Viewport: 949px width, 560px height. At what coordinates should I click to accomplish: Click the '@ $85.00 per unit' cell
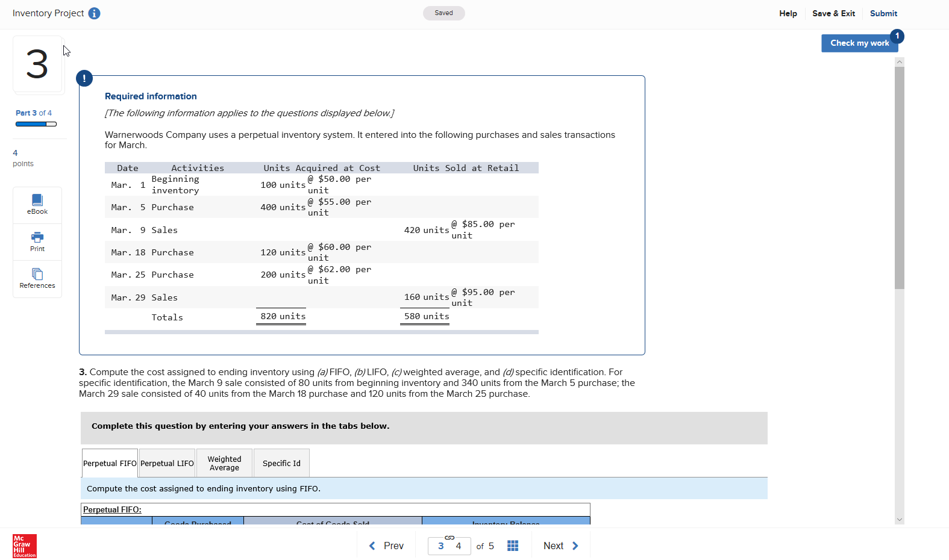click(483, 229)
